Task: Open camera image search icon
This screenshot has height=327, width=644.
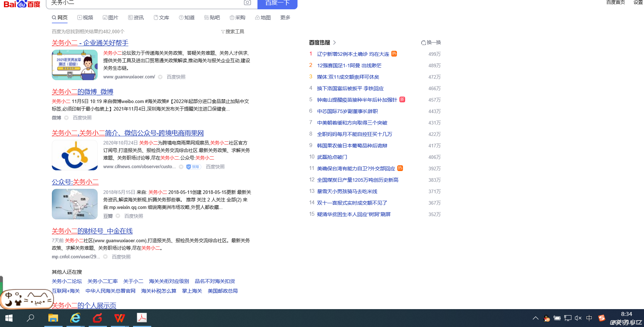Action: click(247, 3)
